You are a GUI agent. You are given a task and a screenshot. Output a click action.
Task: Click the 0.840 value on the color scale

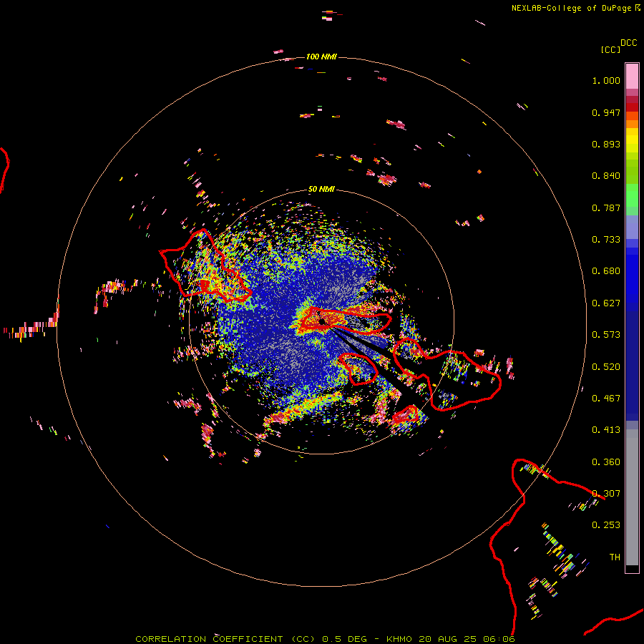click(x=606, y=176)
